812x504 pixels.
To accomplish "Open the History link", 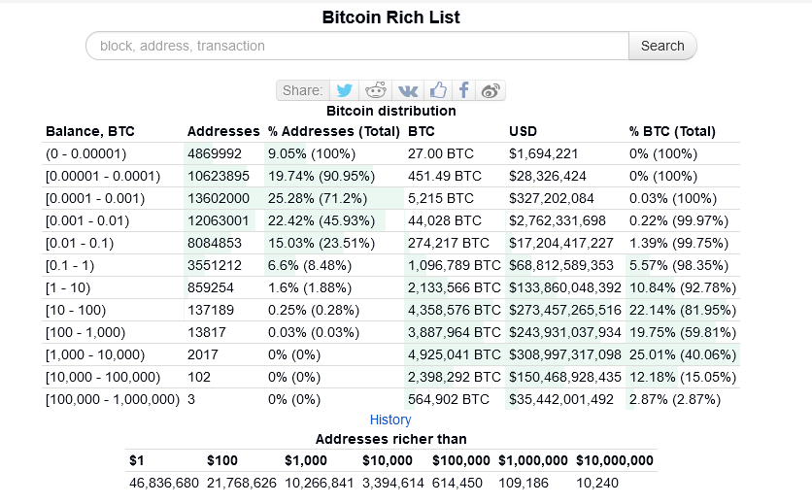I will click(x=390, y=420).
